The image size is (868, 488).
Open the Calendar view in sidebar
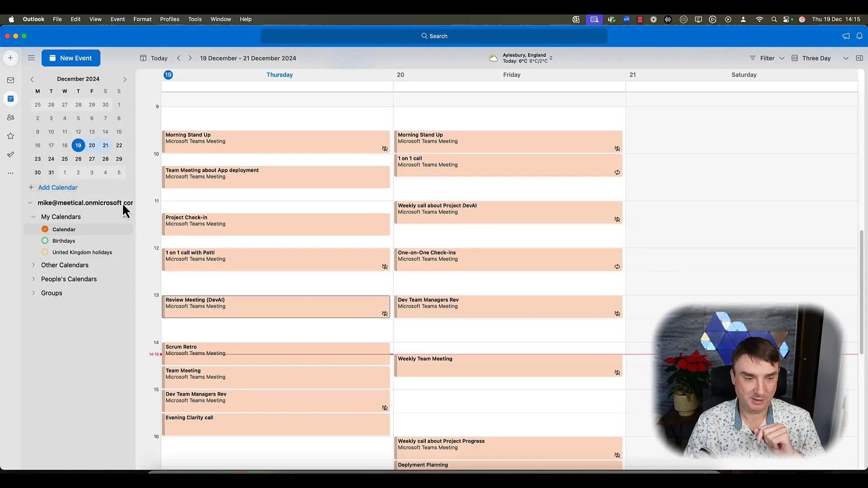10,99
